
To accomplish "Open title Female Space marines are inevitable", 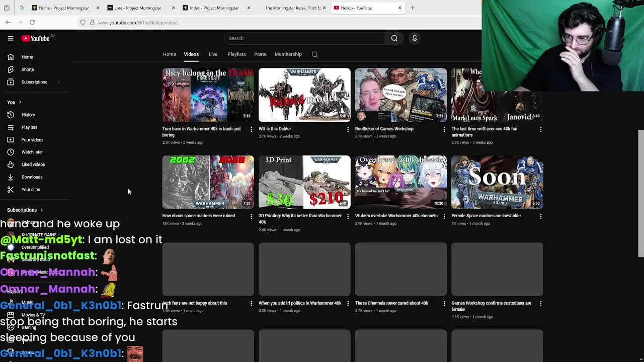I will pos(486,216).
